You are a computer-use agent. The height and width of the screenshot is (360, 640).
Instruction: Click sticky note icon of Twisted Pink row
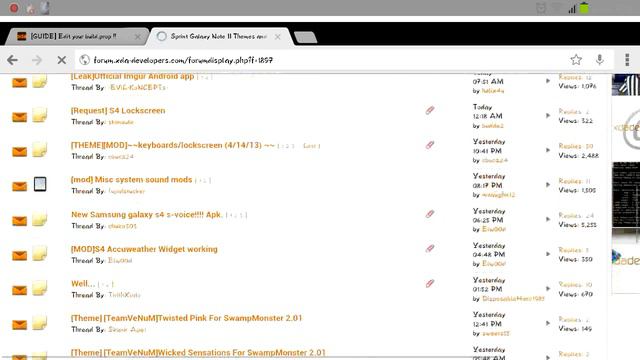click(40, 322)
